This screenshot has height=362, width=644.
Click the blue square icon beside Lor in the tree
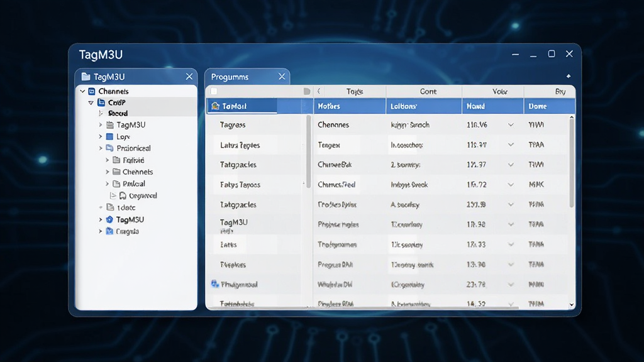[x=109, y=136]
